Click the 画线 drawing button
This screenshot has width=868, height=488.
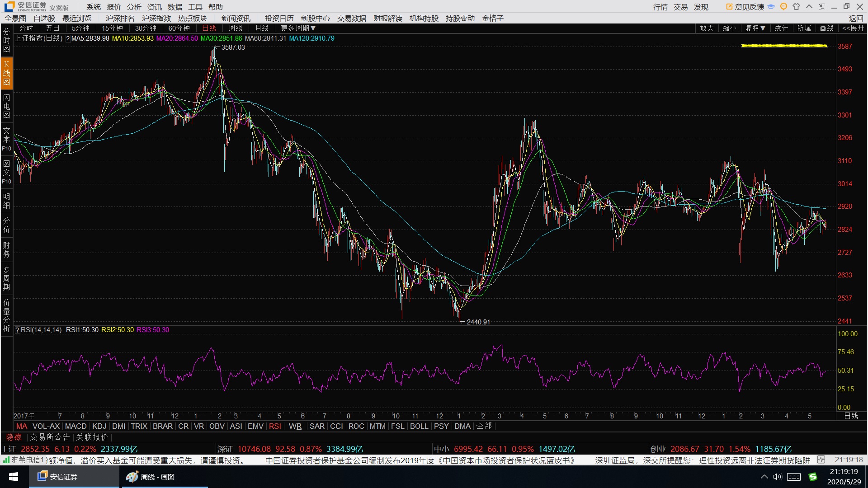[x=827, y=28]
